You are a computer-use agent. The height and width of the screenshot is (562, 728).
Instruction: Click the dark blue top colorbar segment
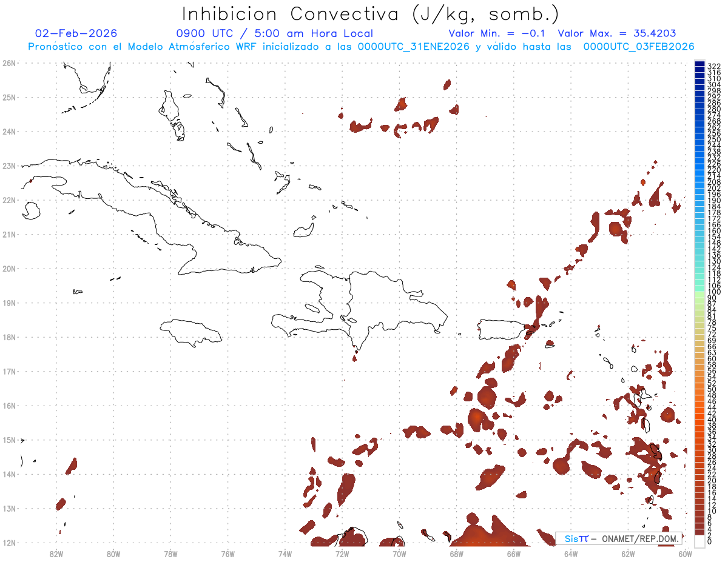click(699, 64)
